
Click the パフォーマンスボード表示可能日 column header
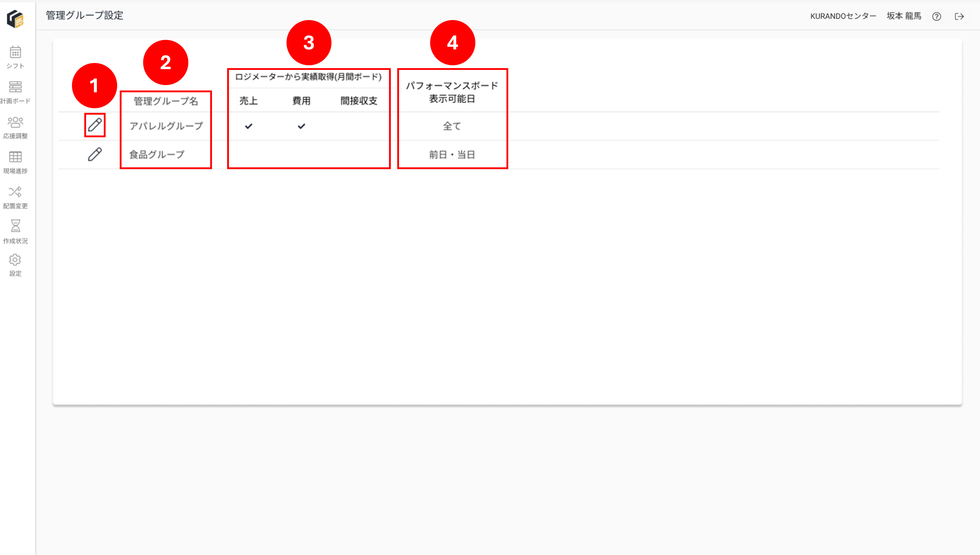pyautogui.click(x=452, y=92)
